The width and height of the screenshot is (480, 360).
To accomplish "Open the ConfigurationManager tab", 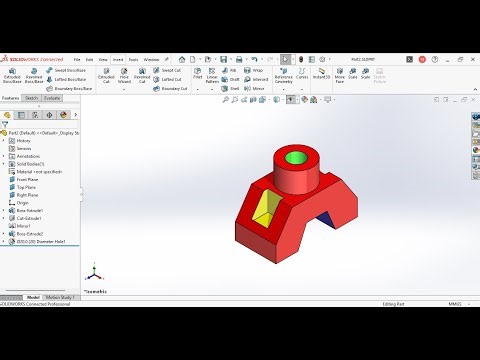I will [35, 115].
